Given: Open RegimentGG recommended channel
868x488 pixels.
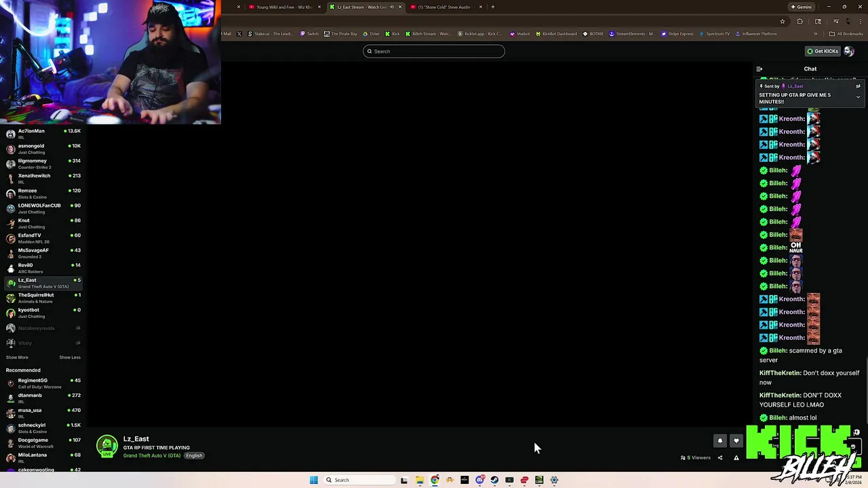Looking at the screenshot, I should coord(42,383).
